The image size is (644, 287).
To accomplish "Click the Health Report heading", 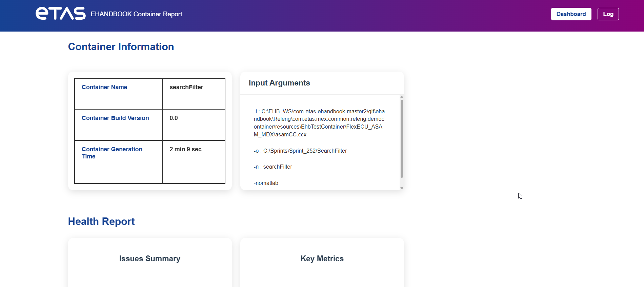I will click(x=101, y=221).
